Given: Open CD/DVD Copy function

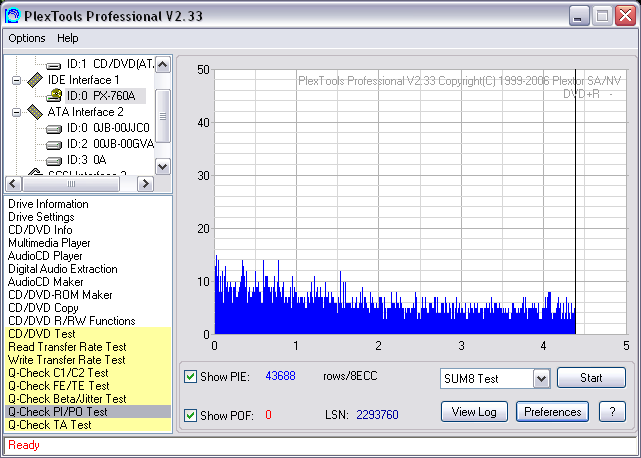Looking at the screenshot, I should coord(43,308).
